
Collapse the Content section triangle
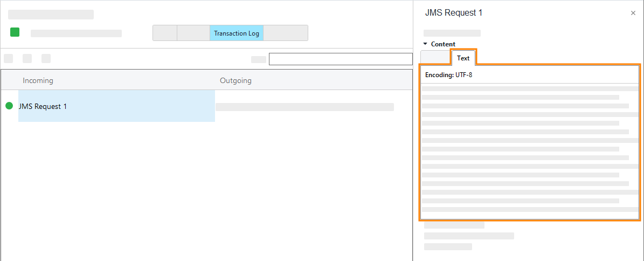[425, 44]
